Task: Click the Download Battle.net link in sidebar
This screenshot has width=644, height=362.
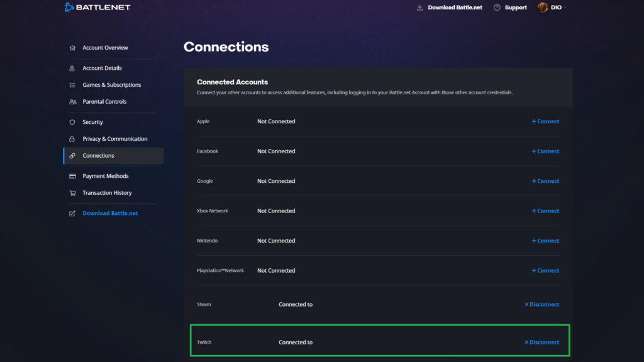Action: (x=109, y=212)
